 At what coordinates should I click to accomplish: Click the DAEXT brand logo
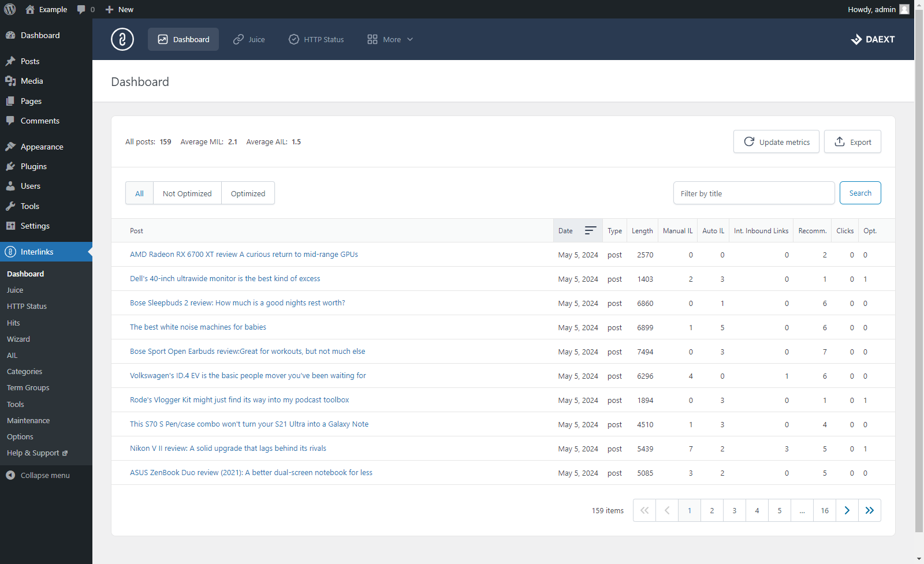(873, 39)
